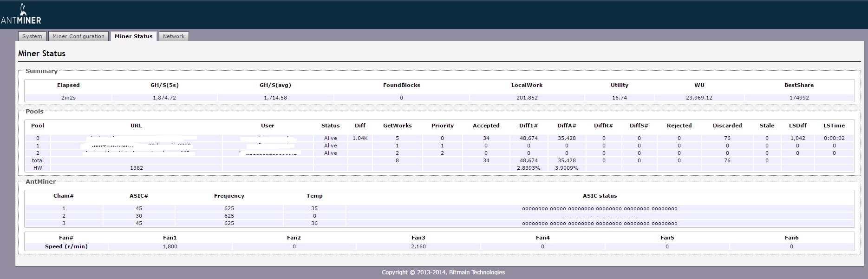Click the Elapsed value 2m2s
Image resolution: width=868 pixels, height=279 pixels.
click(x=68, y=98)
